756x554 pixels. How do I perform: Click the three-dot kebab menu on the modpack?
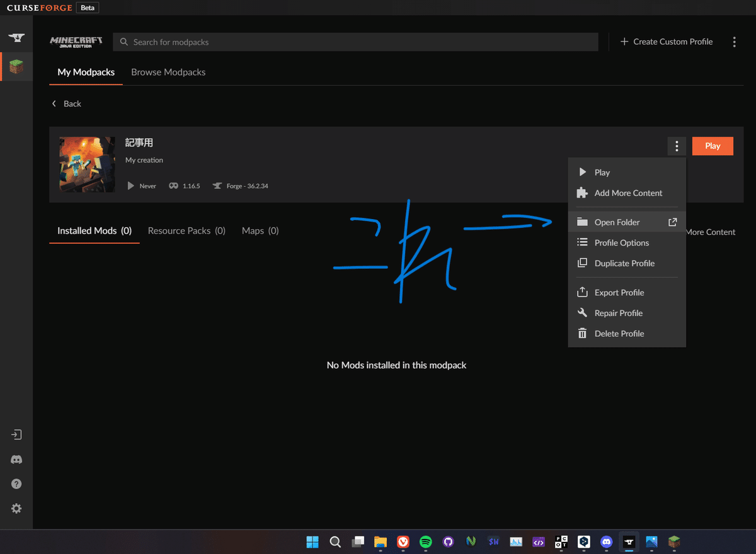tap(677, 146)
